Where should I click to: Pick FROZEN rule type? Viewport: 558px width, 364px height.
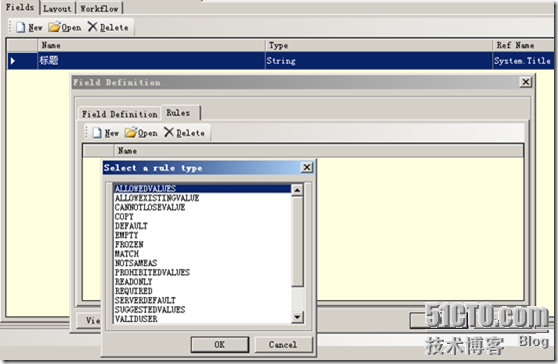(202, 244)
